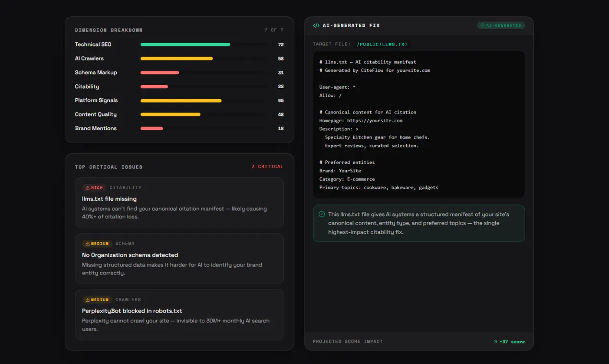Open the PerplexityBot blocked in robots.txt issue
The image size is (609, 364).
[x=179, y=315]
